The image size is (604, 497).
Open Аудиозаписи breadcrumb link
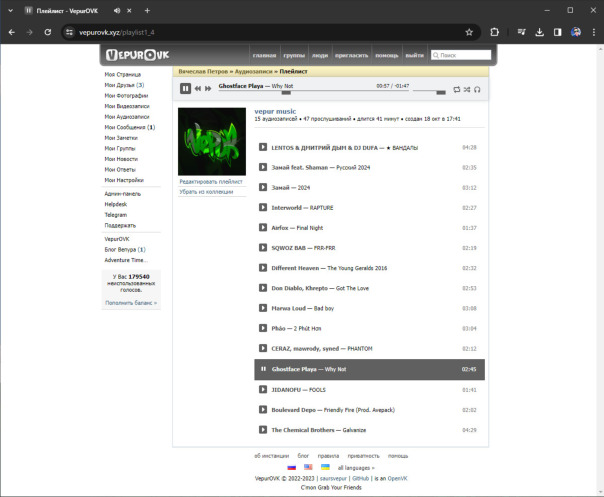253,71
